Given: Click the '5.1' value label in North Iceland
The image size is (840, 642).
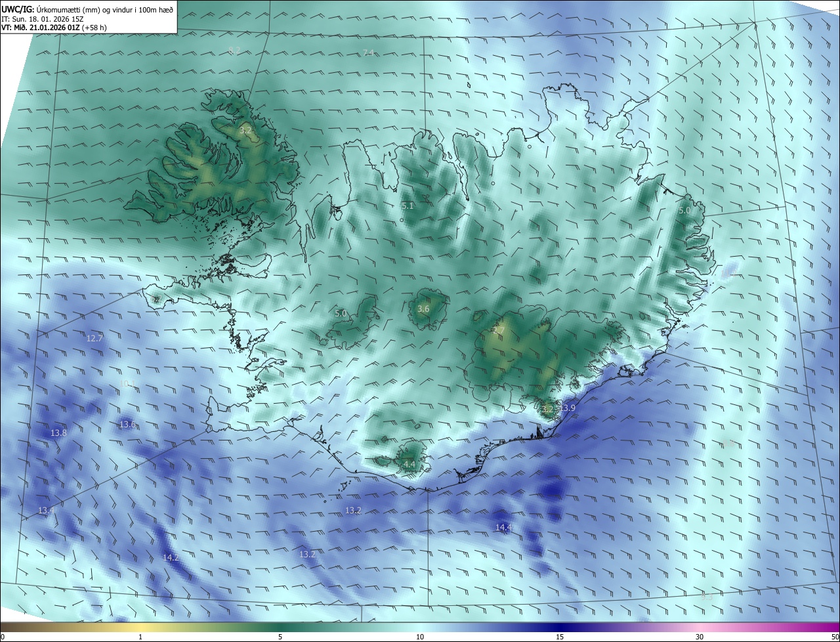Looking at the screenshot, I should [408, 206].
